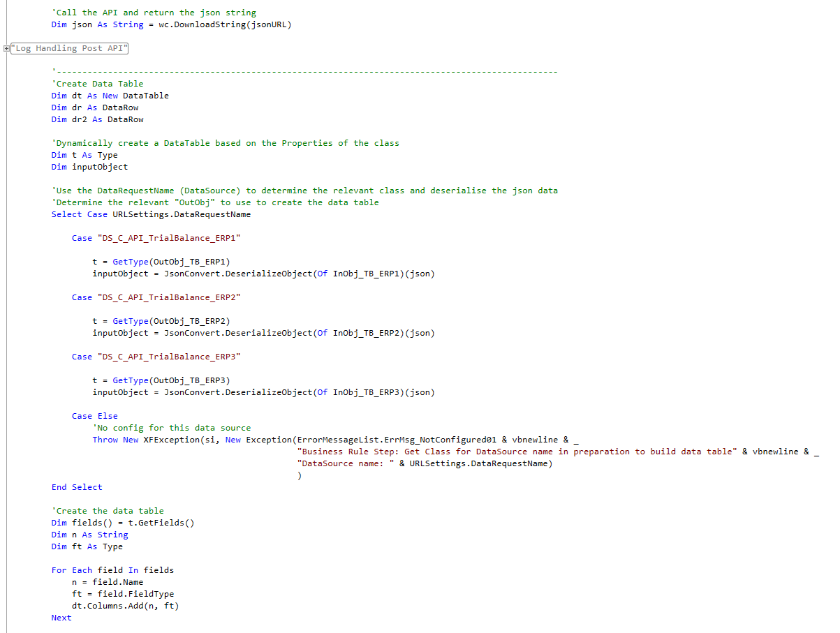Click the "DataSource name: " string line
Viewport: 840px width, 633px height.
coord(425,463)
